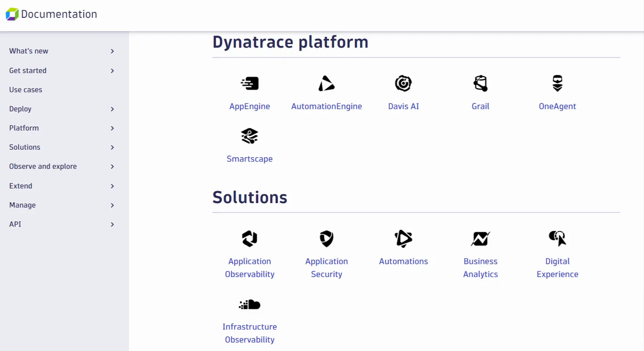Select Platform in the sidebar
The image size is (644, 351).
(24, 128)
